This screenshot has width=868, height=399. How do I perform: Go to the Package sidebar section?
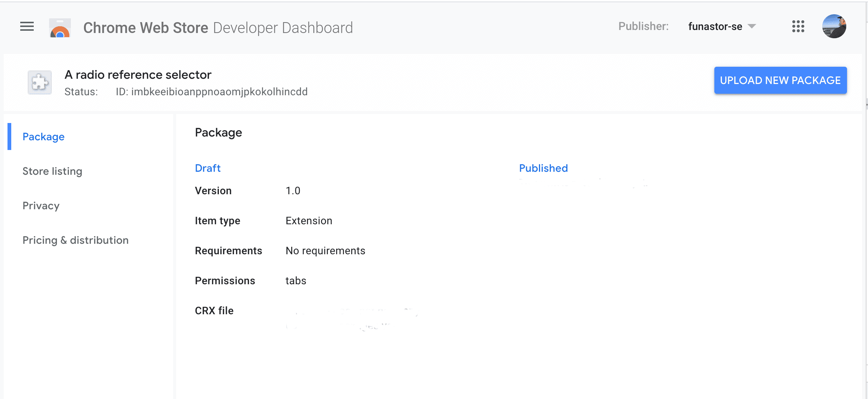click(x=43, y=136)
